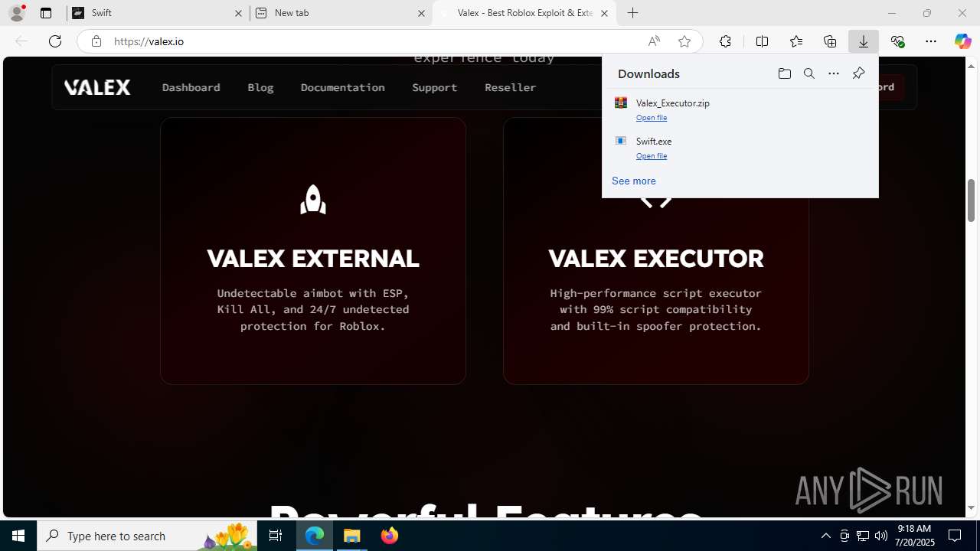
Task: Open the Edge profile icon
Action: pos(17,13)
